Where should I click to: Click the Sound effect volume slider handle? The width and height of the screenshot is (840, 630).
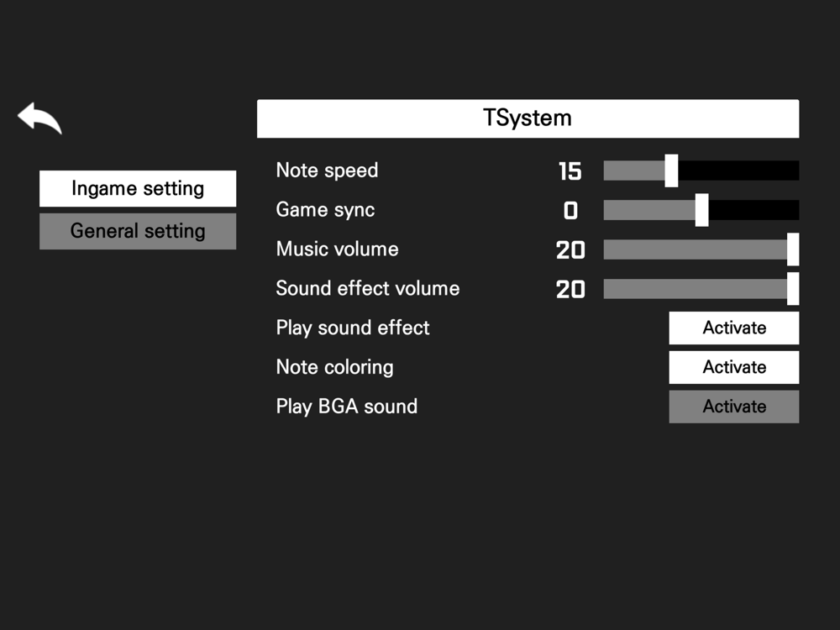click(x=792, y=289)
